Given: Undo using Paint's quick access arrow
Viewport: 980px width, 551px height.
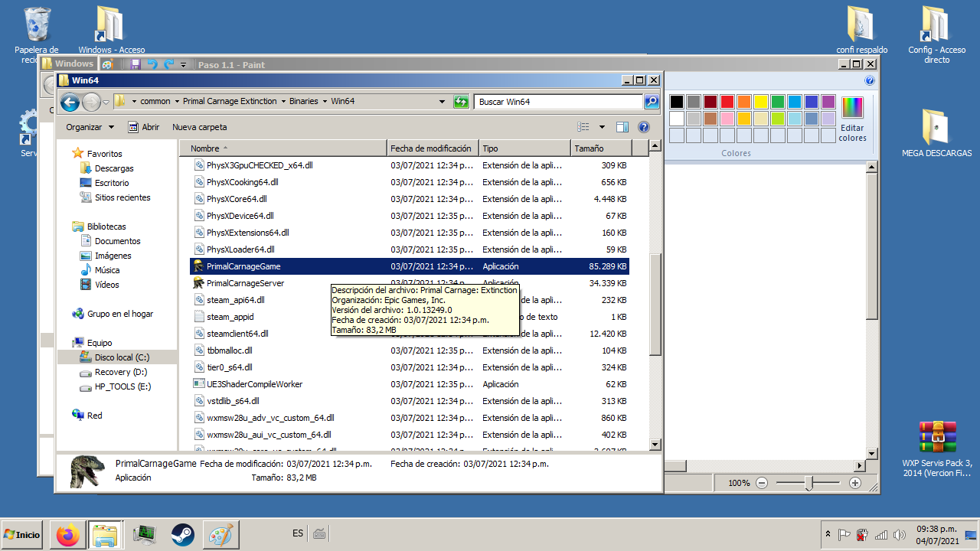Looking at the screenshot, I should pos(152,64).
